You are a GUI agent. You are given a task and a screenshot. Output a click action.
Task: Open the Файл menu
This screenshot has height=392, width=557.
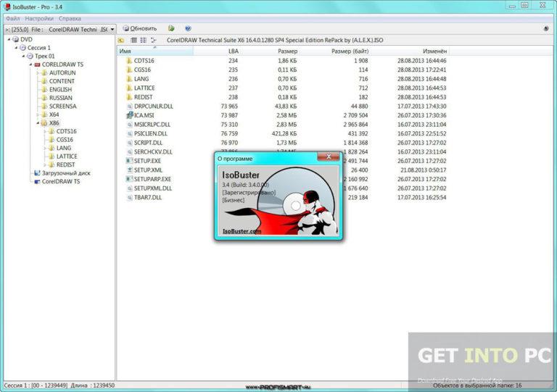(x=13, y=18)
